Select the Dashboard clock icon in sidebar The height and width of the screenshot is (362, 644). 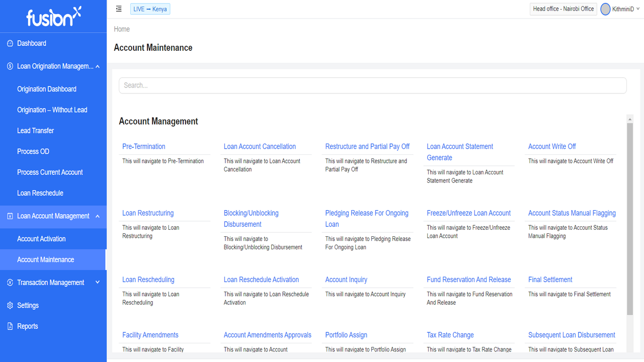click(11, 43)
